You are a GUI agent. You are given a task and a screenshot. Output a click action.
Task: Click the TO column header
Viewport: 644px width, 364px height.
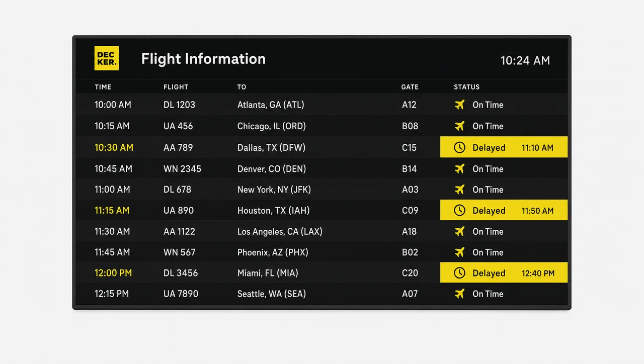point(242,87)
